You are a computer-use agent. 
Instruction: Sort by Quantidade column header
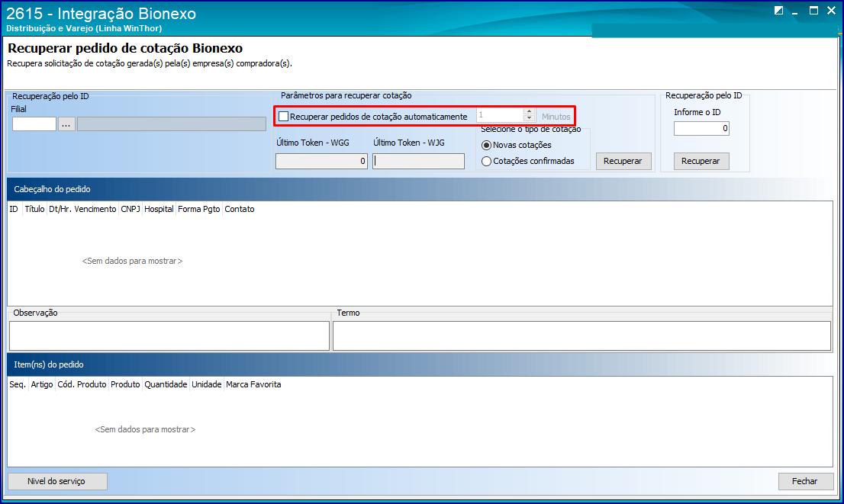pos(166,384)
